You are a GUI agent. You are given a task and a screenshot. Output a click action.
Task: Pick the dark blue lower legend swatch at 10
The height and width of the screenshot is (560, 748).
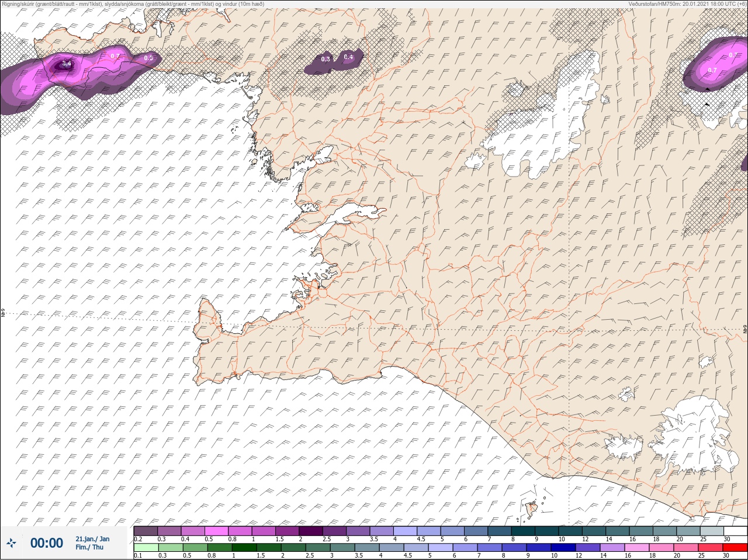tap(563, 548)
